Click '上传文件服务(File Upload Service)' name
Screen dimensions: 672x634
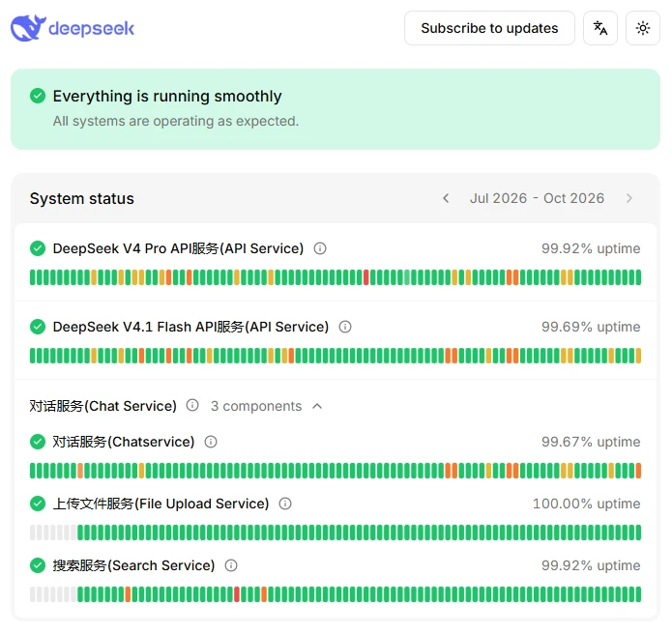[161, 504]
